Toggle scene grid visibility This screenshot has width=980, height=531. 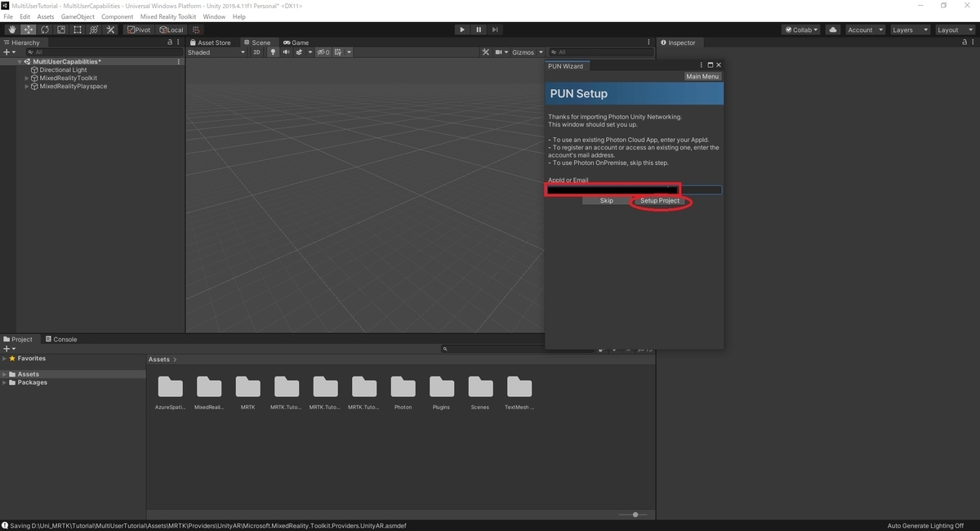(337, 52)
